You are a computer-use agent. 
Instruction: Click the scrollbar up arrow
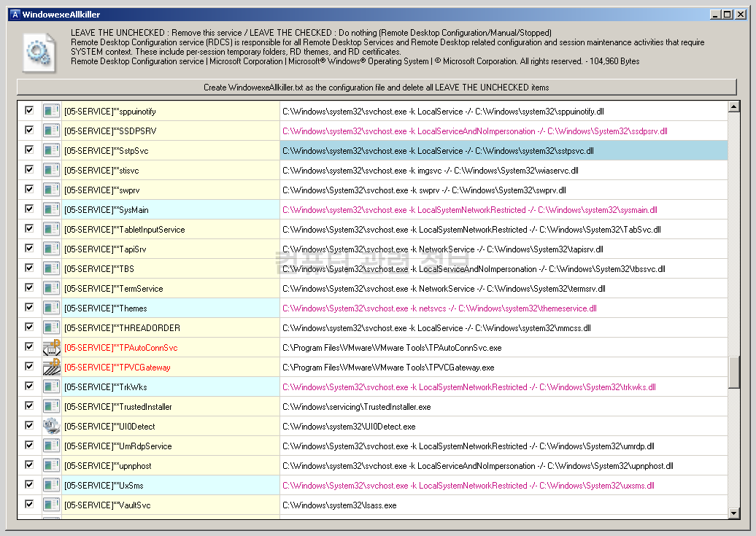[x=734, y=106]
